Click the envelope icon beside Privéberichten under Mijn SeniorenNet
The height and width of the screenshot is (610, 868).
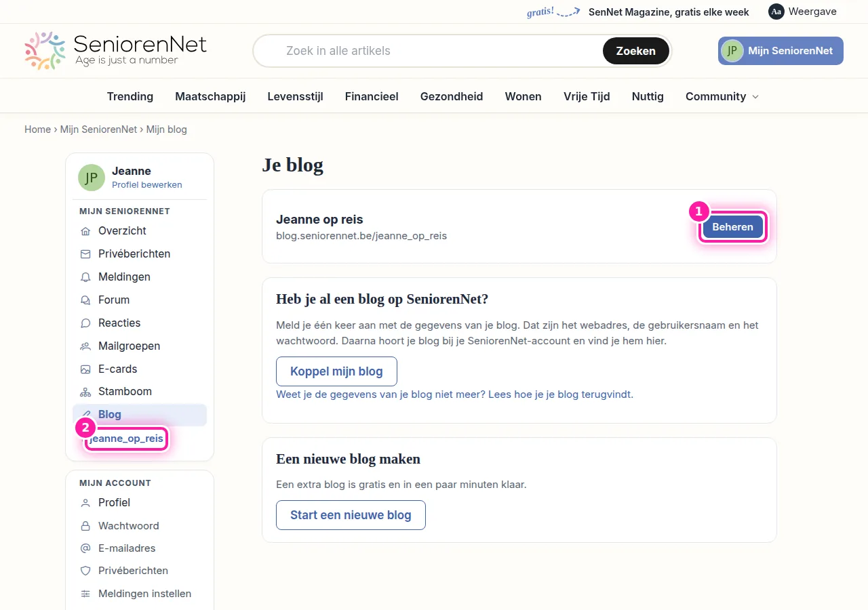point(85,254)
